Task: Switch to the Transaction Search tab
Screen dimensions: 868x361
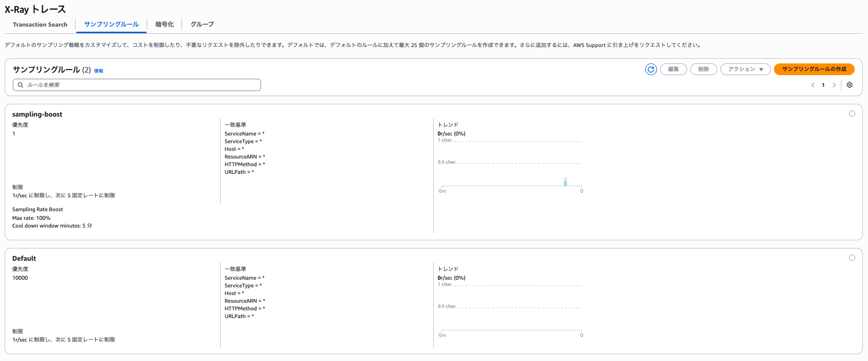Action: 40,25
